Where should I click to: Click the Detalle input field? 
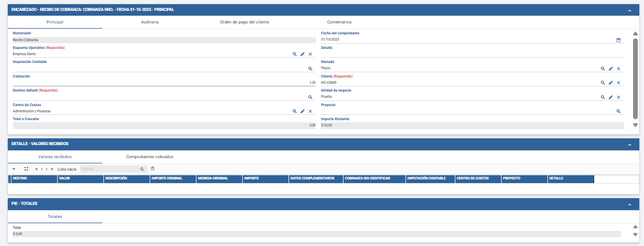pyautogui.click(x=472, y=54)
